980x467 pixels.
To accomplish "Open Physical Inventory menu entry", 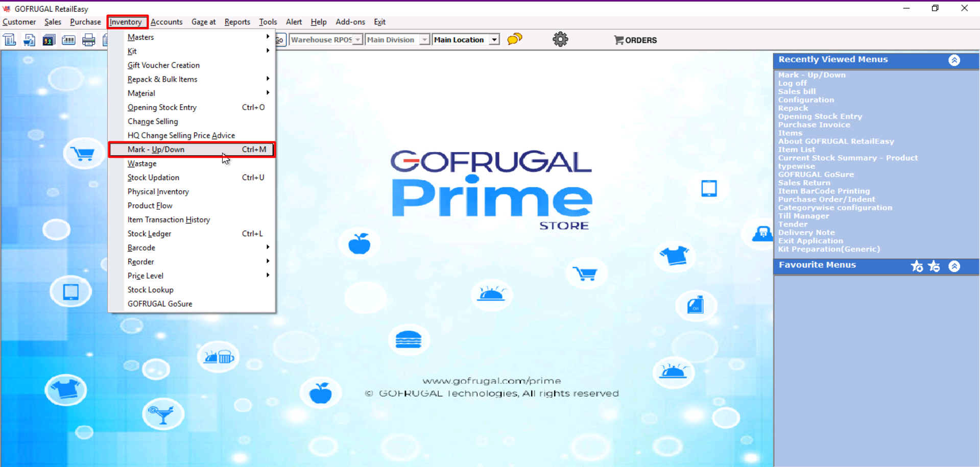I will click(x=192, y=191).
